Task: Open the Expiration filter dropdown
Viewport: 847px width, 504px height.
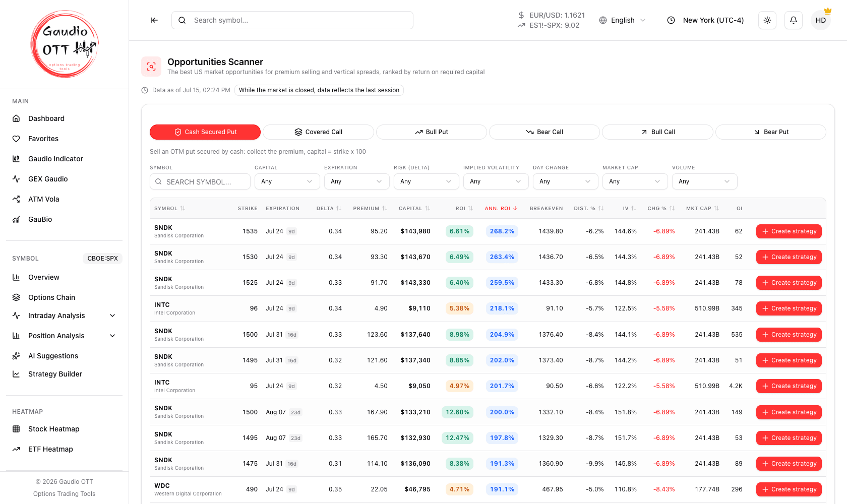Action: click(357, 181)
